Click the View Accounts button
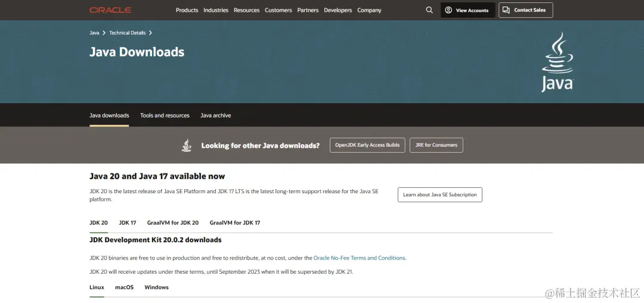Screen dimensions: 644x303 point(468,10)
